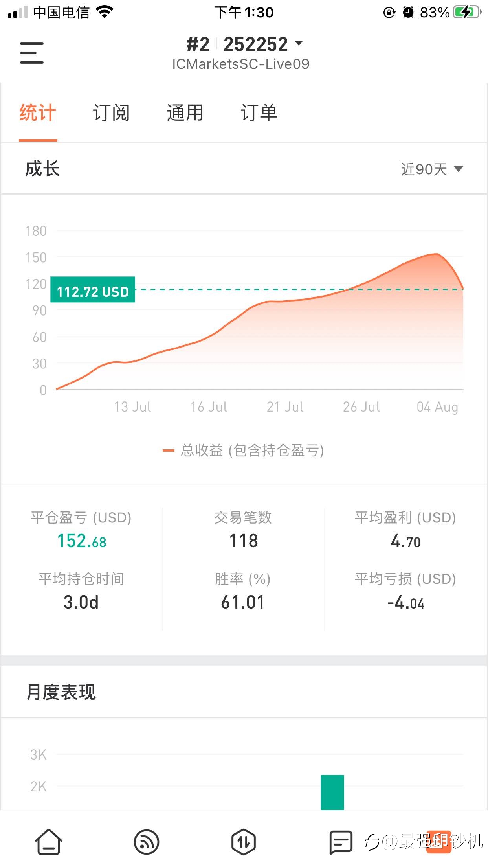Tap the 平仓盈亏 152.68 value
Image resolution: width=488 pixels, height=868 pixels.
82,541
